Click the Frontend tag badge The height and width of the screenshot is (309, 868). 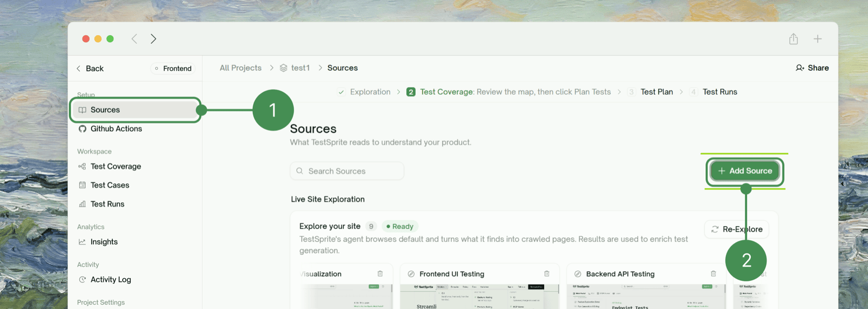pyautogui.click(x=173, y=68)
